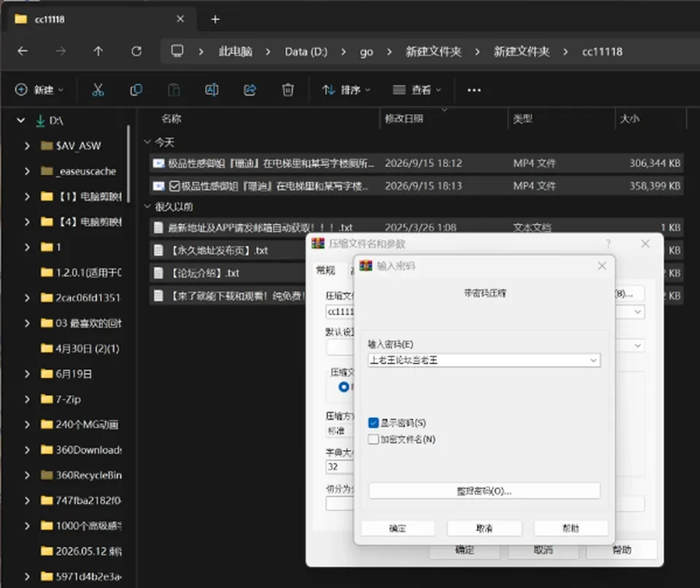Select the 【永久地址发布页】.txt file
Viewport: 700px width, 588px height.
[x=227, y=250]
